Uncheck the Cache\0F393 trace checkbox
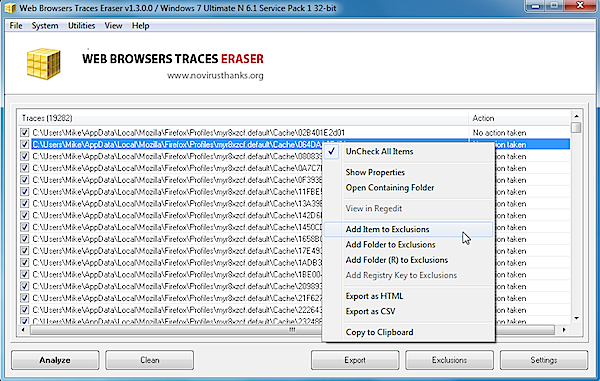Screen dimensions: 600x381 pyautogui.click(x=24, y=180)
